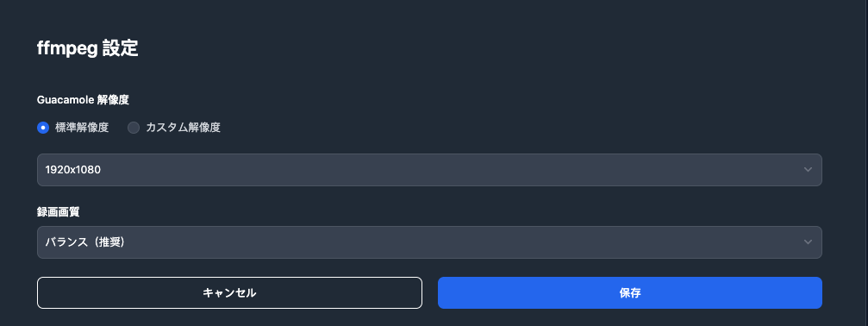Click the filled blue dot of 標準解像度
The width and height of the screenshot is (868, 326).
(x=43, y=128)
